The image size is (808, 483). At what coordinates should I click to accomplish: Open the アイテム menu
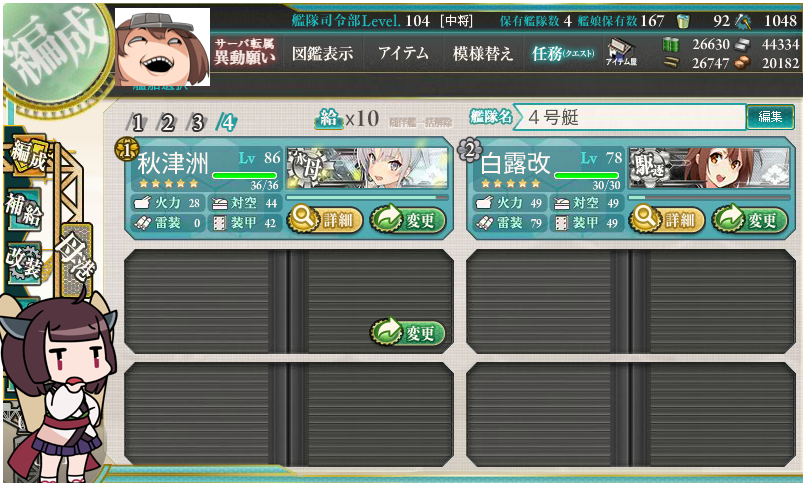403,53
